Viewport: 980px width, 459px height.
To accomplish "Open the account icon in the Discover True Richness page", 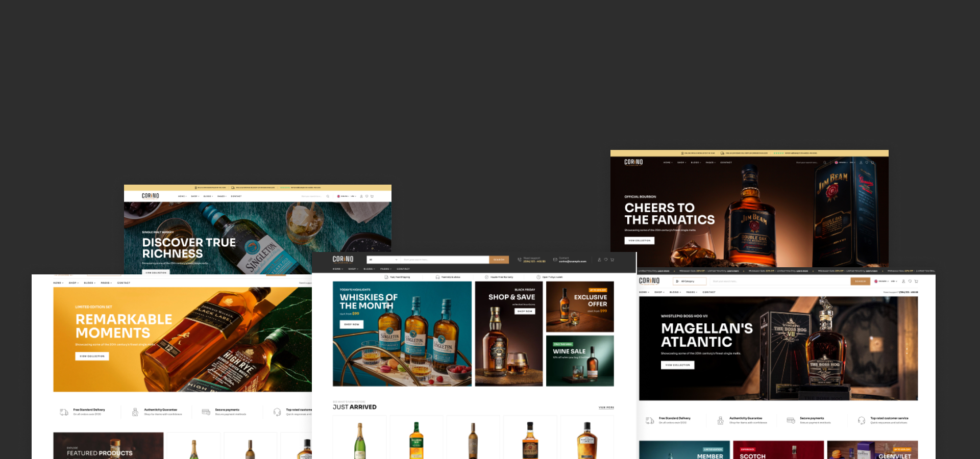I will (x=361, y=196).
